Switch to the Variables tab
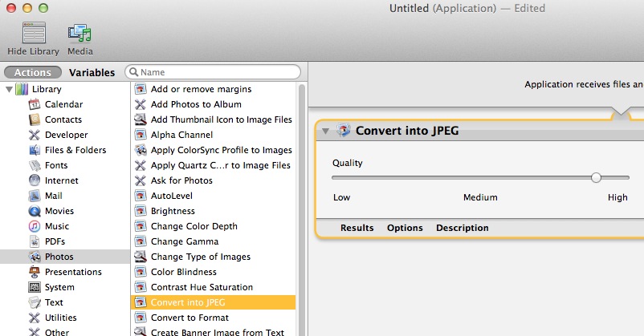Viewport: 644px width, 336px height. pos(92,72)
